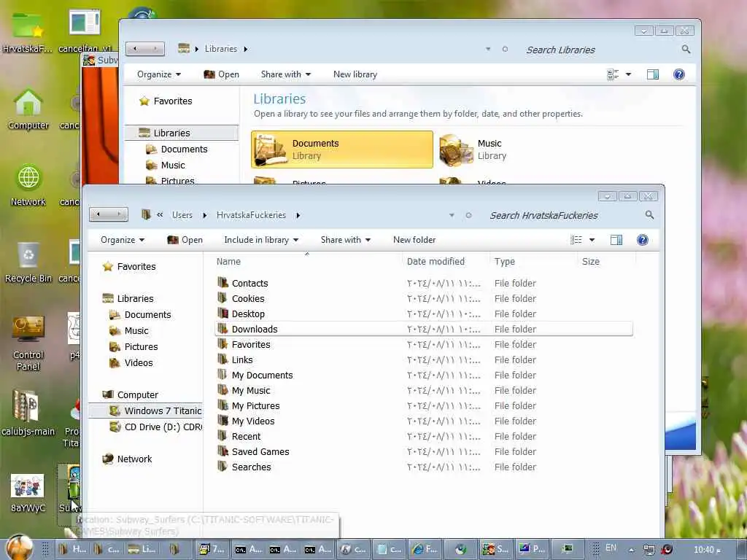Image resolution: width=747 pixels, height=560 pixels.
Task: Open the Contacts folder icon
Action: [222, 283]
